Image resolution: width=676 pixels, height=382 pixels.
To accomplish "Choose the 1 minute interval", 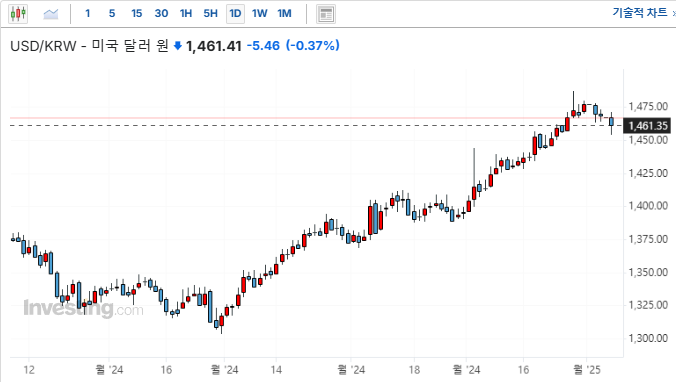I will (x=88, y=13).
